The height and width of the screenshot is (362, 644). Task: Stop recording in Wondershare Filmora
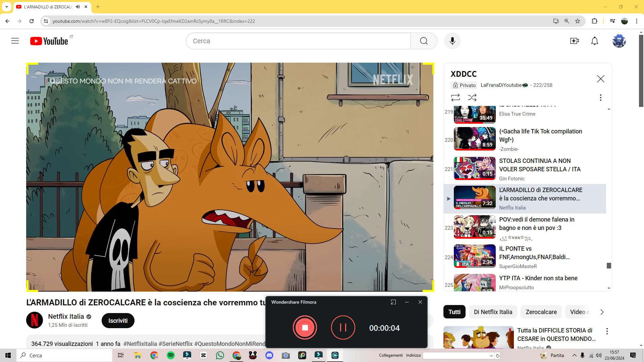click(x=305, y=327)
